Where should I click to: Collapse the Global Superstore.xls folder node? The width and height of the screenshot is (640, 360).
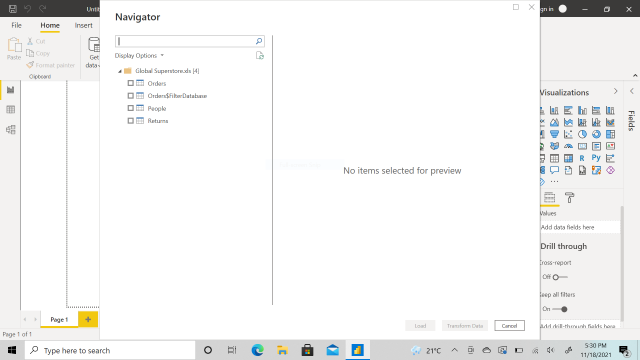[120, 71]
